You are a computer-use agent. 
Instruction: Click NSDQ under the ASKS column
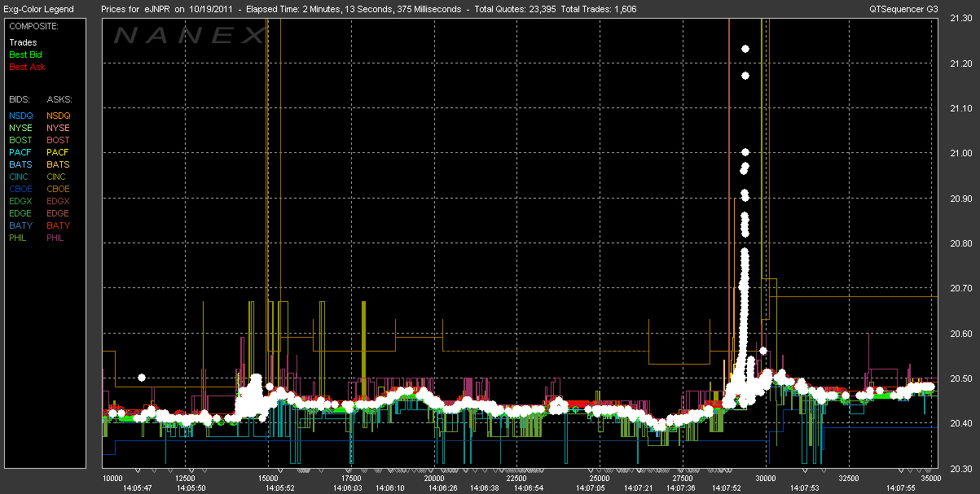(x=59, y=116)
